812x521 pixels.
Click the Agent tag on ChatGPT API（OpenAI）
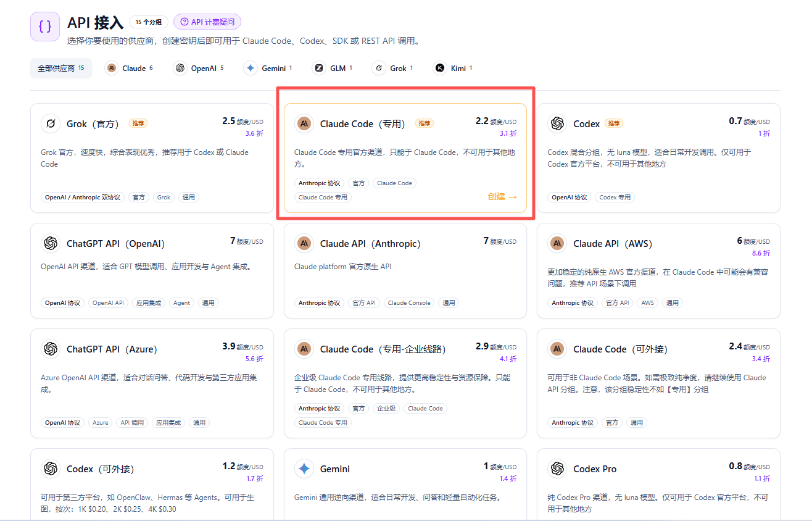181,303
